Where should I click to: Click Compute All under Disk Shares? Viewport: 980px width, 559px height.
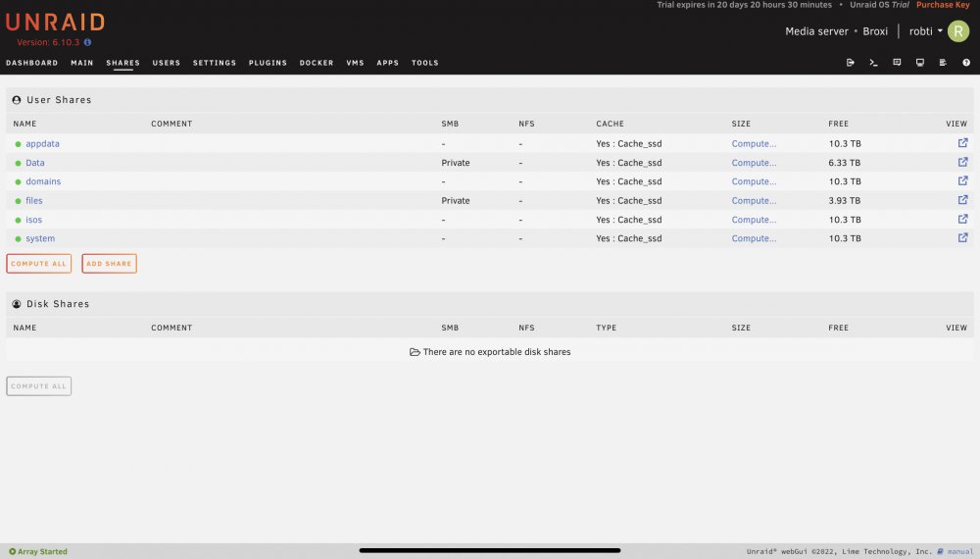pyautogui.click(x=39, y=385)
